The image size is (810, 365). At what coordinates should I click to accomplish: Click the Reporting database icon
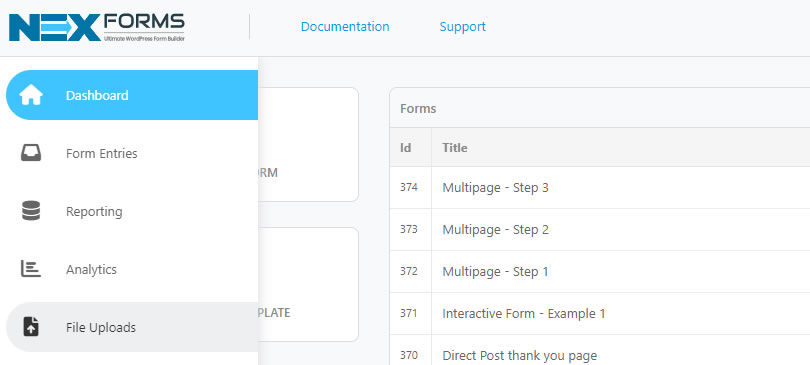[x=31, y=211]
